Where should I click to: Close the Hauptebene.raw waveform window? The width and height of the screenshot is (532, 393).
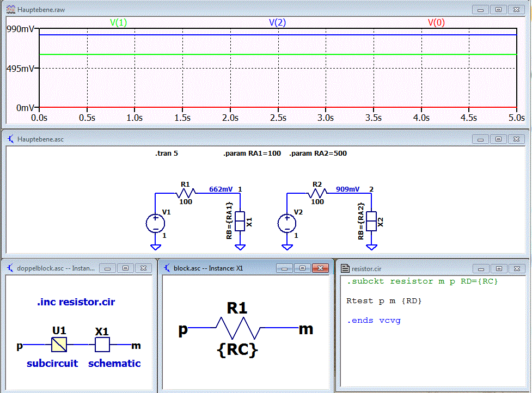click(x=516, y=9)
